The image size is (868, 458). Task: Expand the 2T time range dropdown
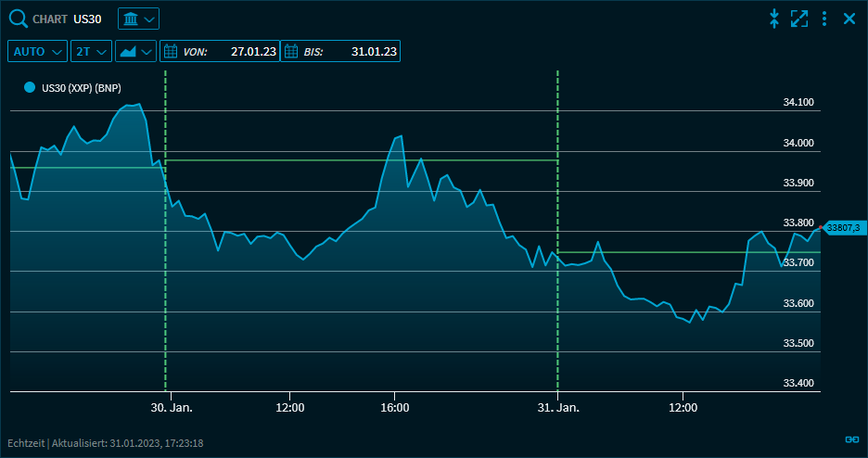coord(91,52)
